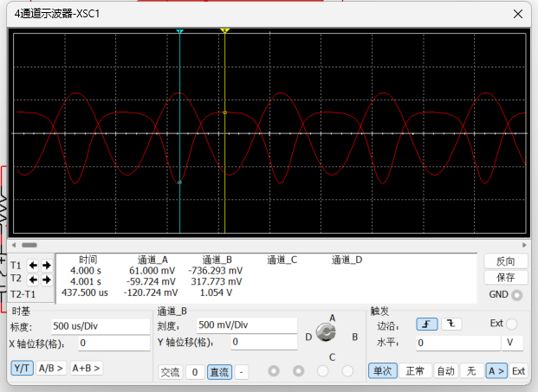Toggle the GND radio button
This screenshot has width=538, height=392.
tap(518, 295)
